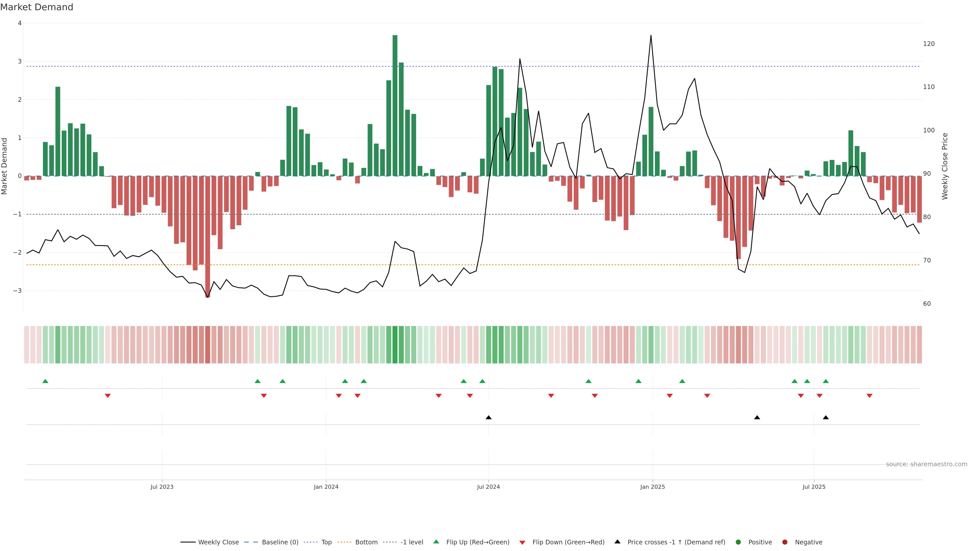Click the black triangle marker at Jul 2024
980x551 pixels.
488,418
